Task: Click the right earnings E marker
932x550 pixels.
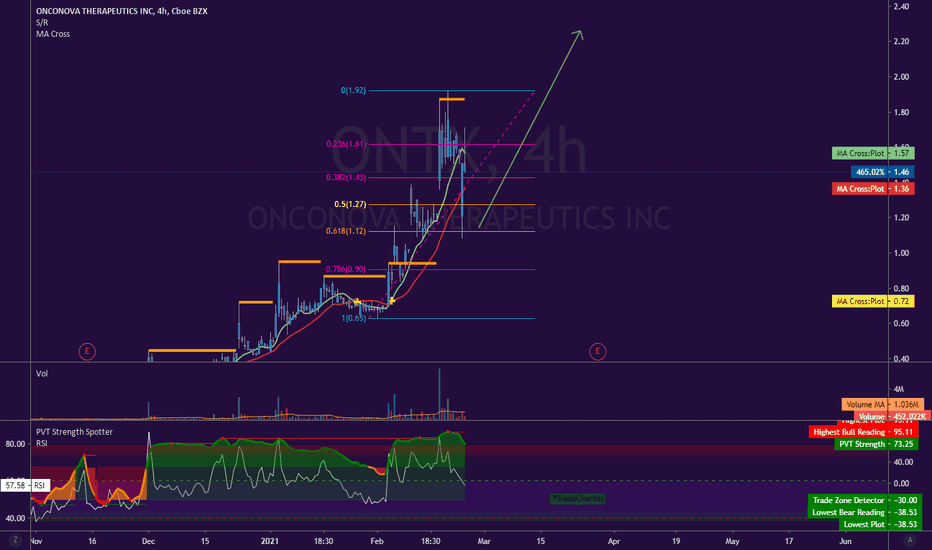Action: pyautogui.click(x=597, y=351)
